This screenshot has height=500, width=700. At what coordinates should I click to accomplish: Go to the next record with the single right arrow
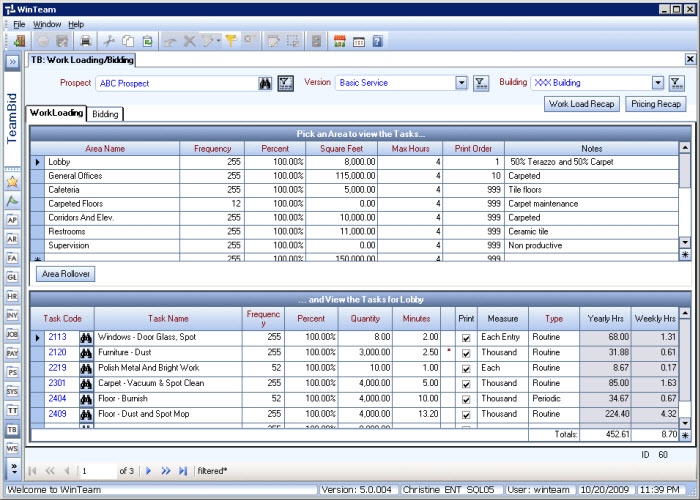click(149, 471)
